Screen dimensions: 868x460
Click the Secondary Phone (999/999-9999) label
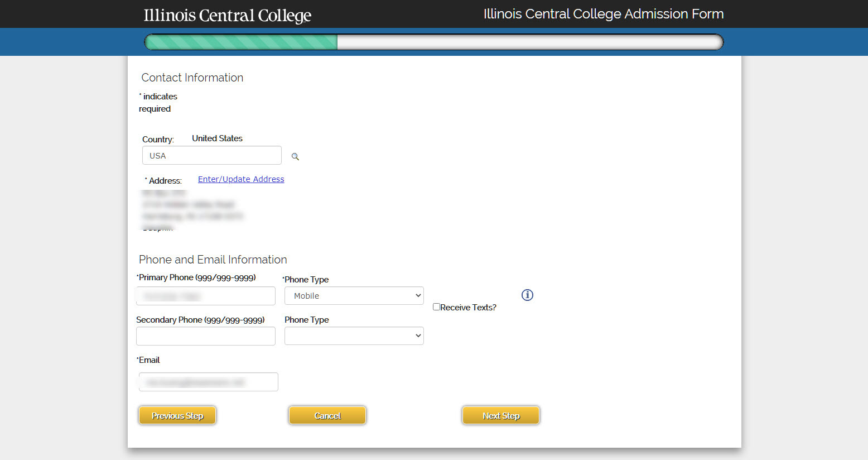[x=200, y=320]
